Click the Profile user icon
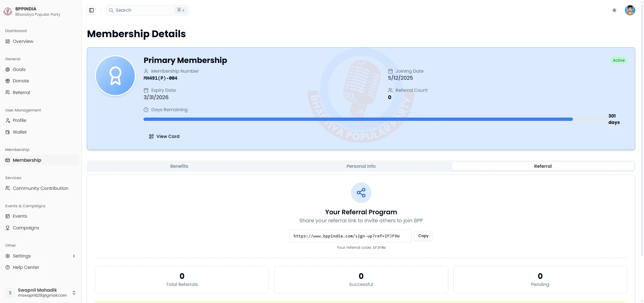644x303 pixels. coord(8,121)
